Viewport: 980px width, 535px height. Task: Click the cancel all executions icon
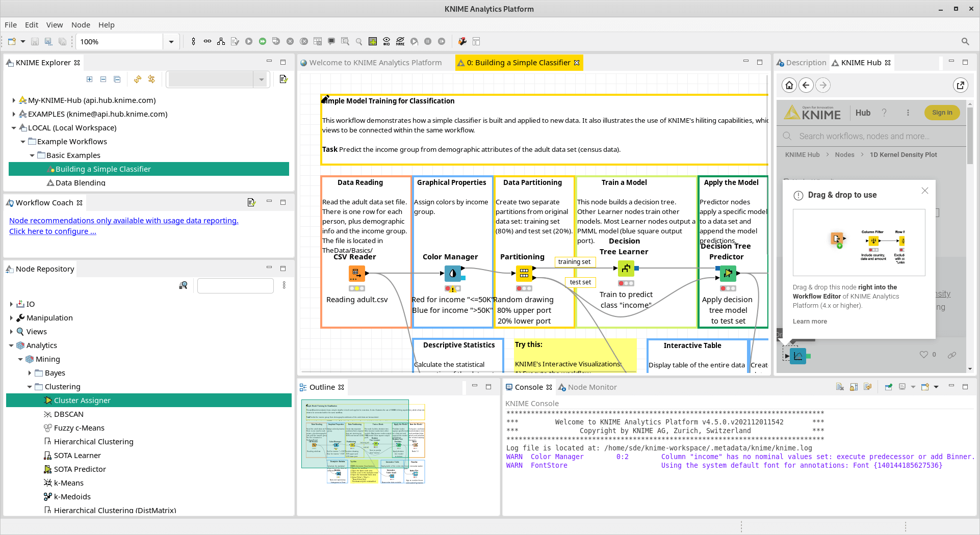(x=304, y=42)
